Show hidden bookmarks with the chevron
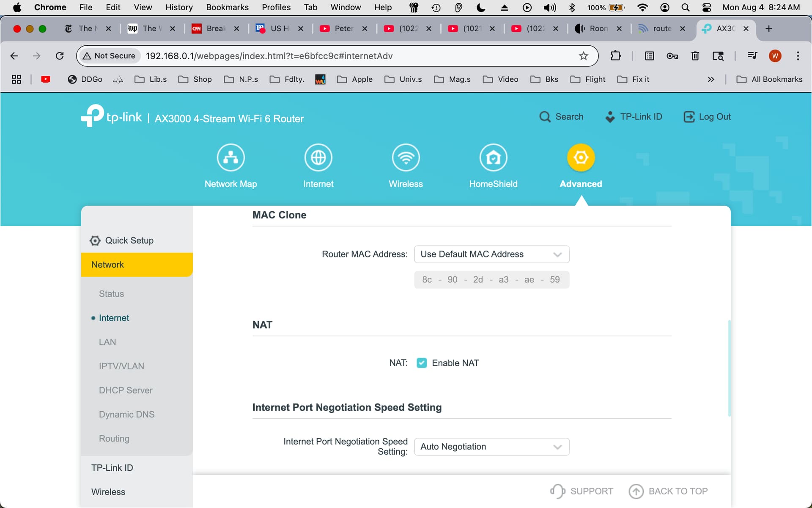This screenshot has width=812, height=508. click(711, 79)
